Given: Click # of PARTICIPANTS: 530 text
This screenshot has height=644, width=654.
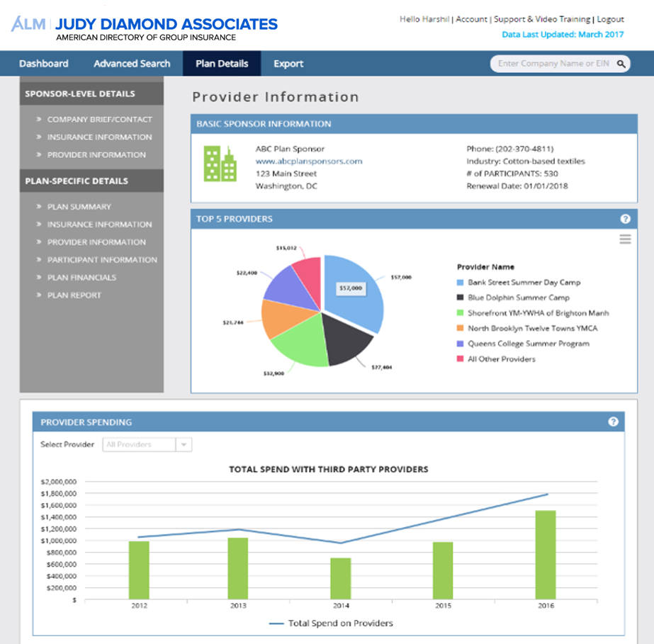Looking at the screenshot, I should pos(512,174).
